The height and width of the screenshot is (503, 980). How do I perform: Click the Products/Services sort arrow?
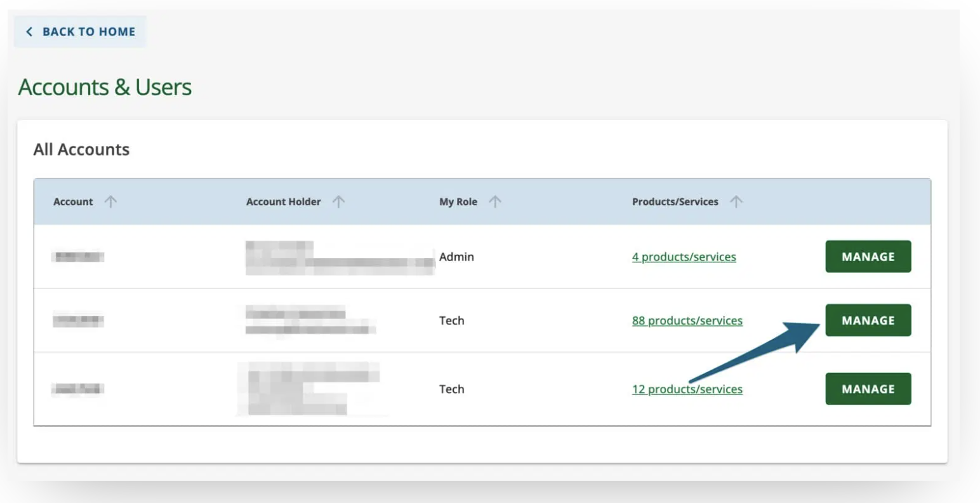coord(736,201)
